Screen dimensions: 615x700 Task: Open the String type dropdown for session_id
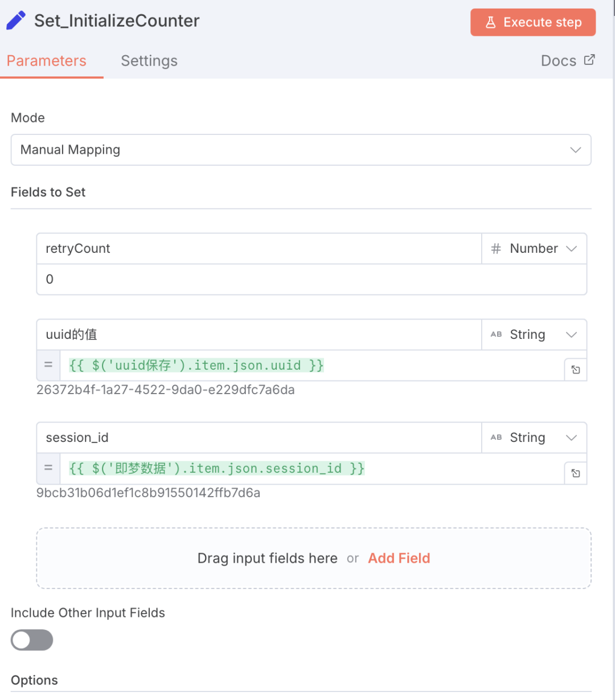534,438
